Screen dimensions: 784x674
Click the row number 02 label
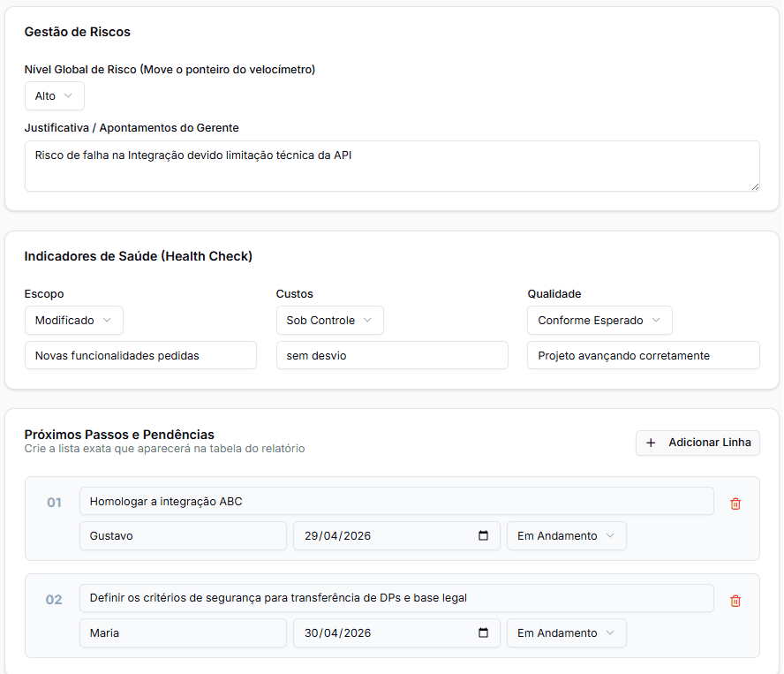click(54, 600)
